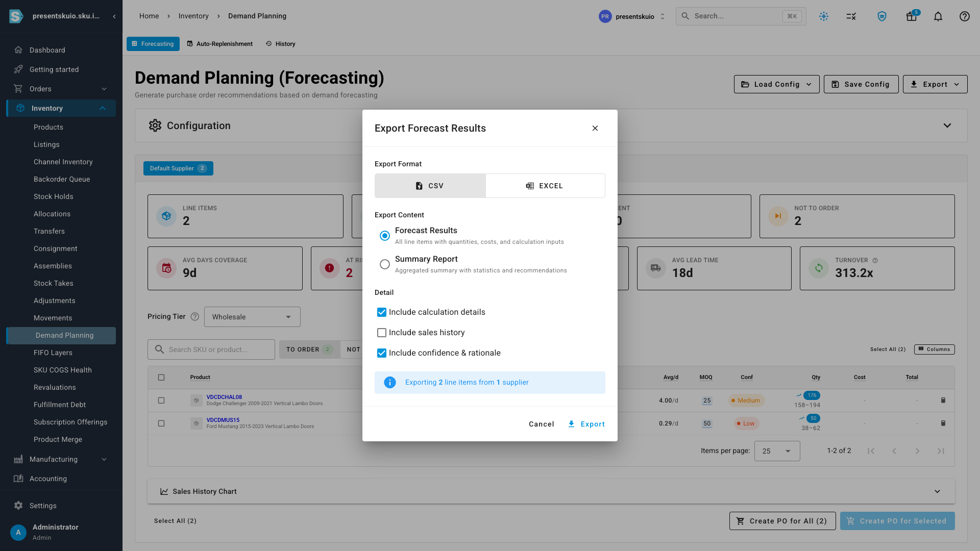Switch to the Forecasting tab

click(x=153, y=44)
